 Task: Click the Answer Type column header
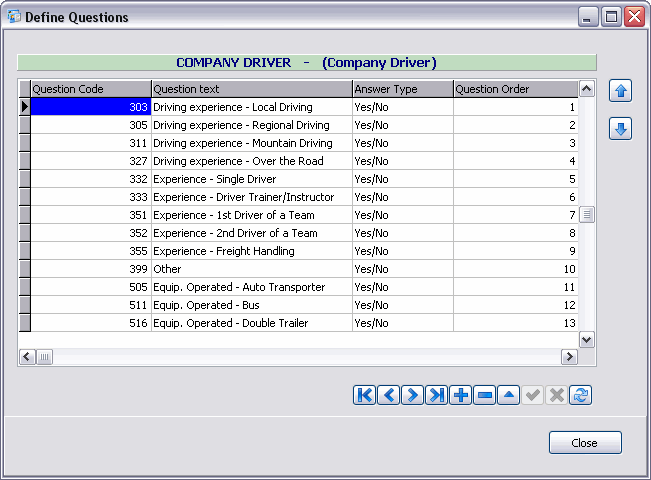(402, 89)
